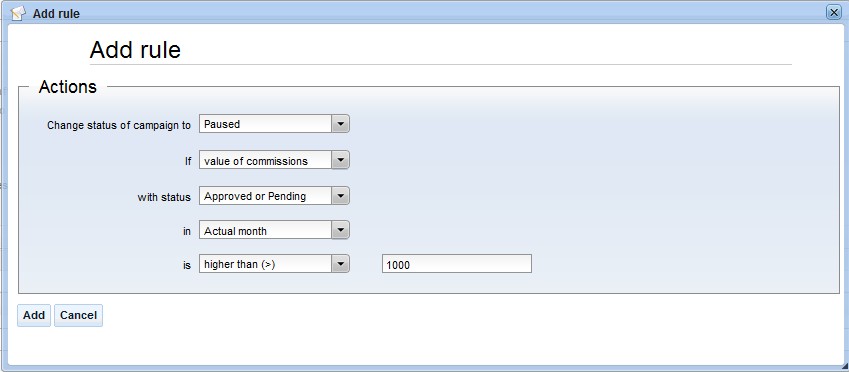
Task: Expand the campaign status dropdown arrow beside Paused
Action: [340, 124]
